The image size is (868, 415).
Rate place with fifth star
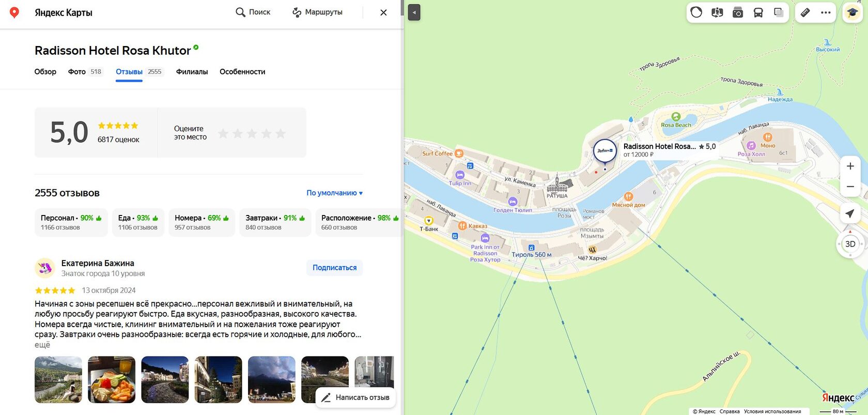click(281, 134)
